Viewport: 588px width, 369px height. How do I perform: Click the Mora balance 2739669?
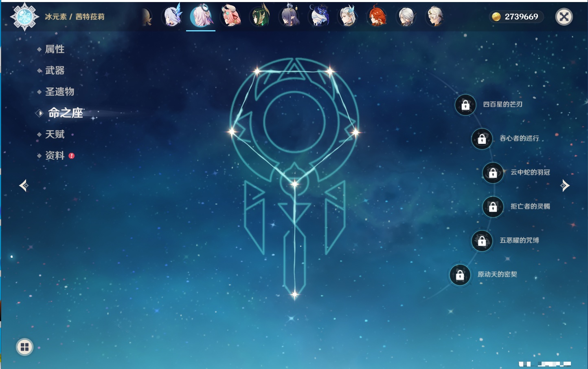pyautogui.click(x=521, y=17)
